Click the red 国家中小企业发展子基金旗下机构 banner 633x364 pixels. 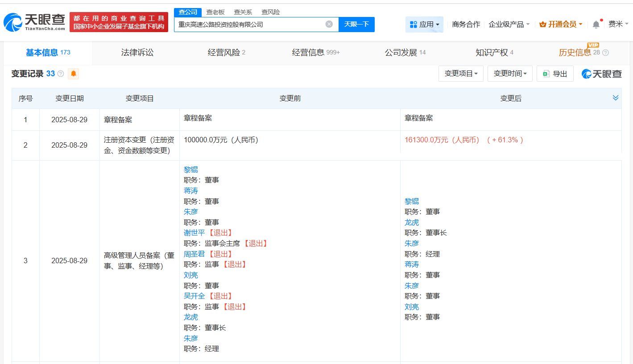[119, 22]
